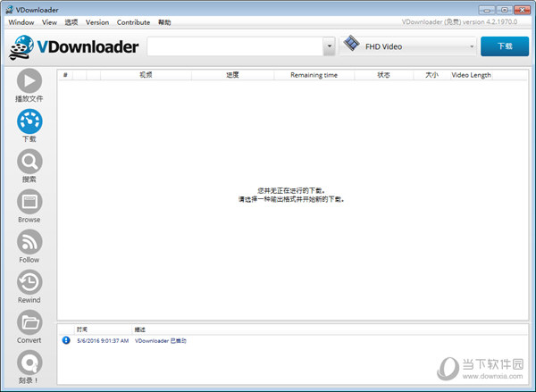This screenshot has width=536, height=392.
Task: Open the Version menu
Action: click(97, 22)
